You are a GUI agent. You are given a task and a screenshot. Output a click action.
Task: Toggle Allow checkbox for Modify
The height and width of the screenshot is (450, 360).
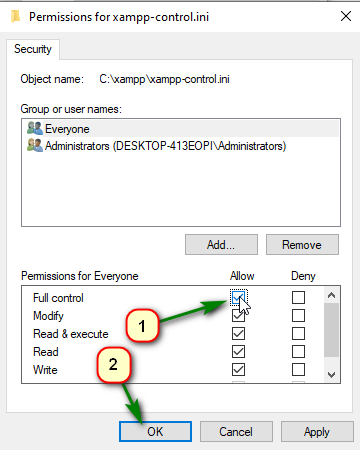click(238, 315)
